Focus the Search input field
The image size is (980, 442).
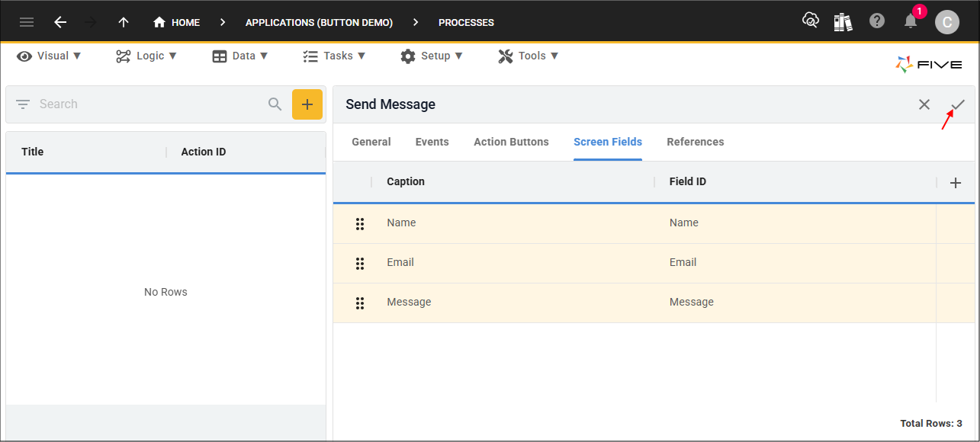(149, 104)
